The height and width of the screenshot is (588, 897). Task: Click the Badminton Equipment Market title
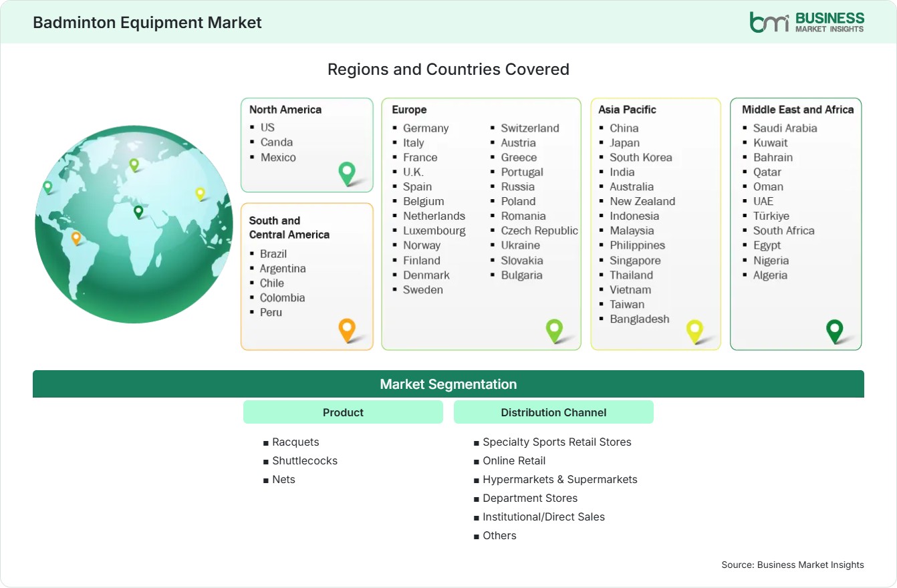(x=147, y=22)
